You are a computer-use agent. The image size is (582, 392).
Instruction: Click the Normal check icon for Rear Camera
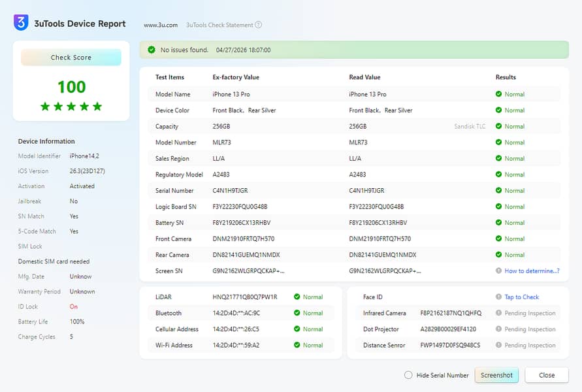coord(498,254)
